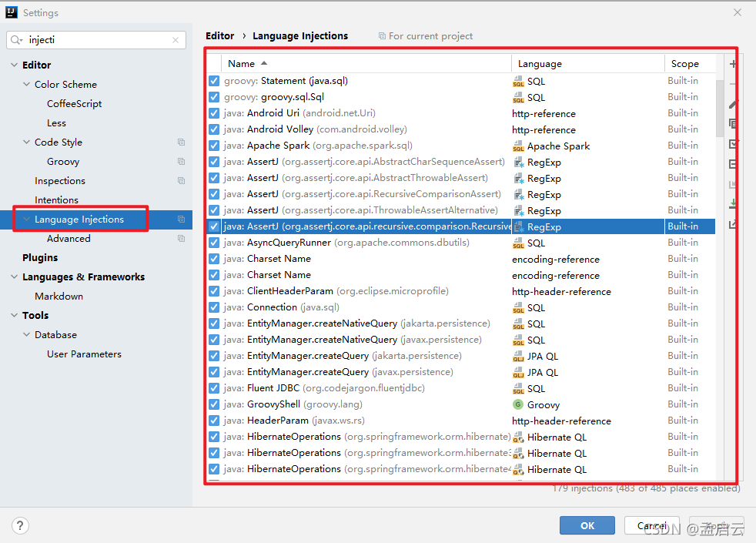
Task: Select EntityManager.createNativeQuery (jakarta.persistence) row
Action: [x=461, y=323]
